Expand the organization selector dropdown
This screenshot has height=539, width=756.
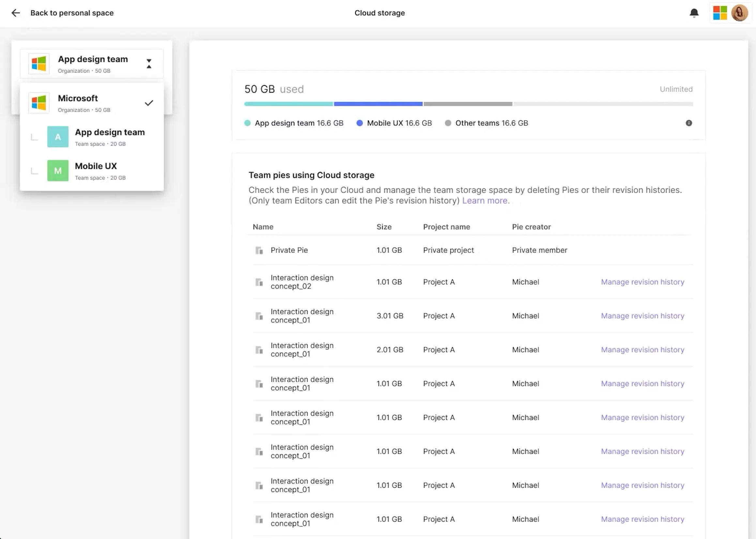click(x=148, y=64)
